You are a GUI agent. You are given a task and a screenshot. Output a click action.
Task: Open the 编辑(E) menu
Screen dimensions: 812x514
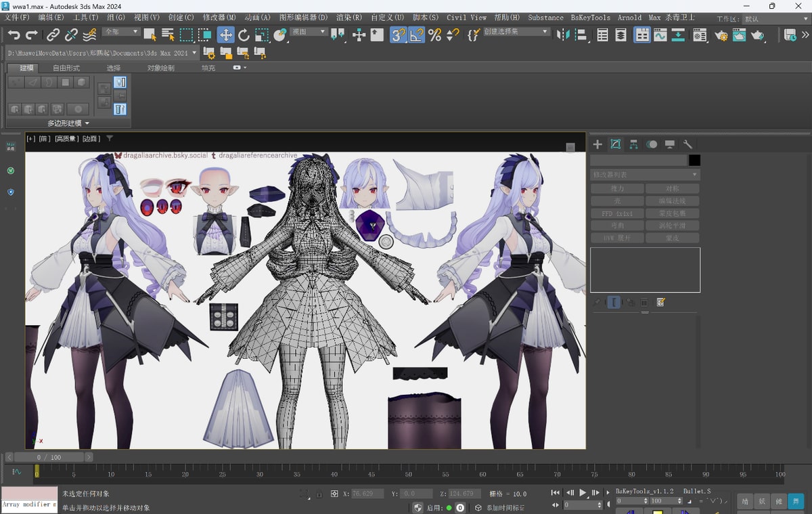pos(51,18)
